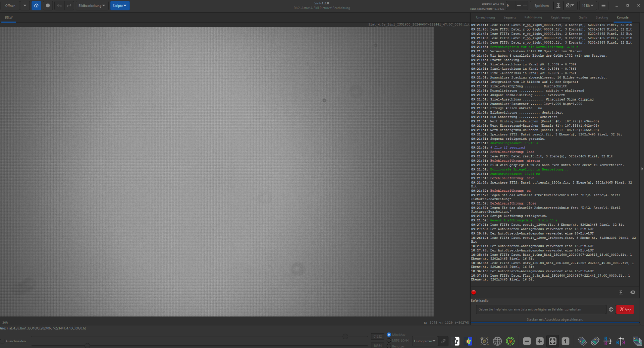Viewport: 644px width, 348px height.
Task: Click the upper cut-off slider handle
Action: pos(345,337)
